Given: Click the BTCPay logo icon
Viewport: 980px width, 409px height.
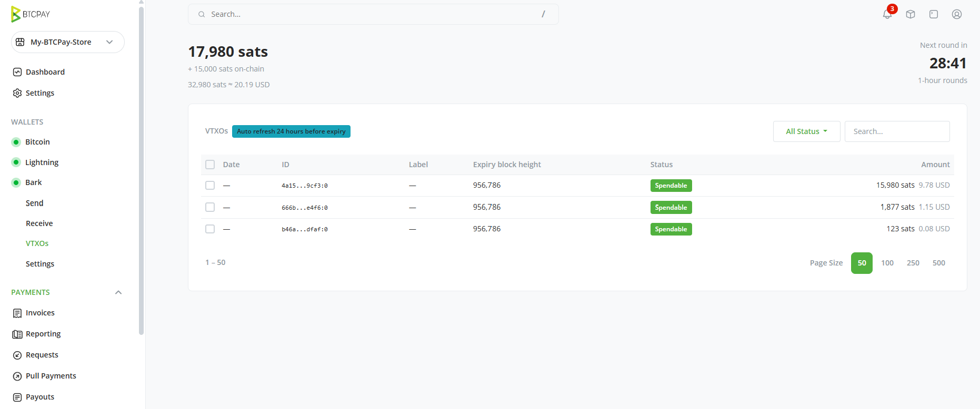Looking at the screenshot, I should pos(16,14).
